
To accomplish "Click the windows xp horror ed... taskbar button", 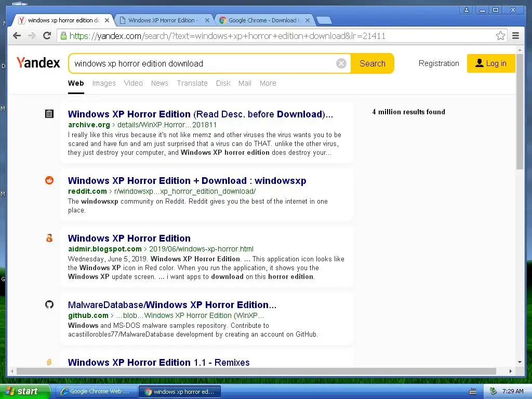I will pyautogui.click(x=180, y=392).
